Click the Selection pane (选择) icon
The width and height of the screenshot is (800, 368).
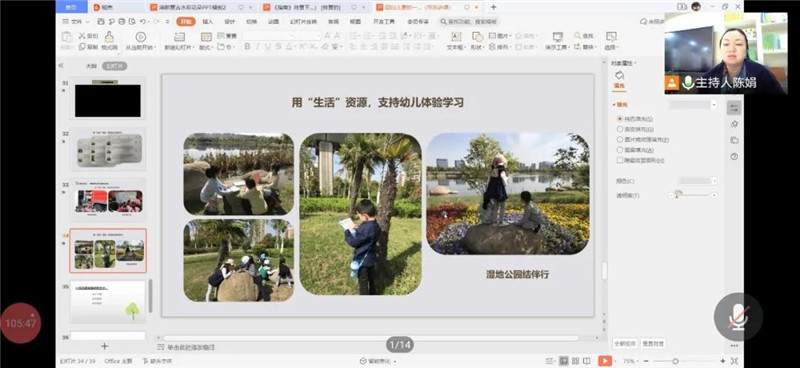(x=611, y=37)
